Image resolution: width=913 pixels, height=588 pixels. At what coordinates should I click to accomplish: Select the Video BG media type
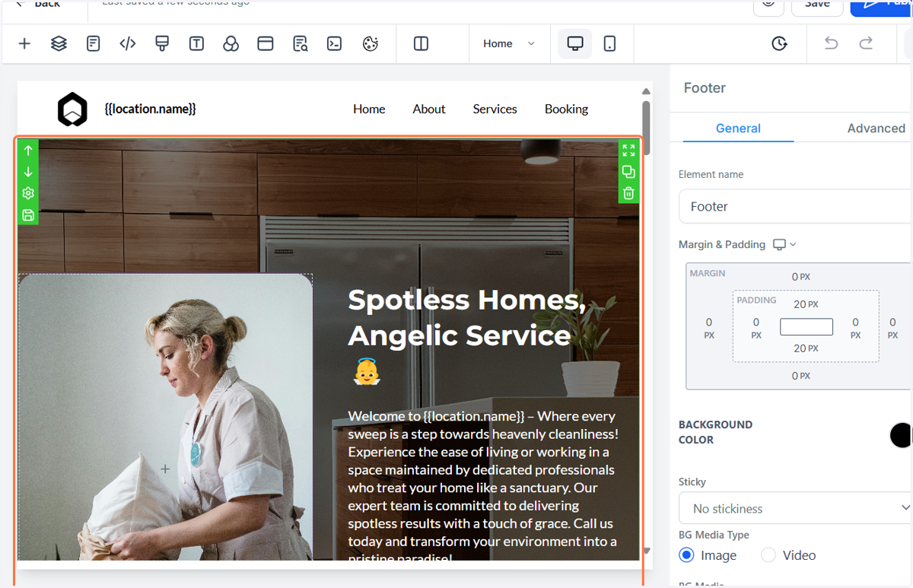pyautogui.click(x=768, y=555)
